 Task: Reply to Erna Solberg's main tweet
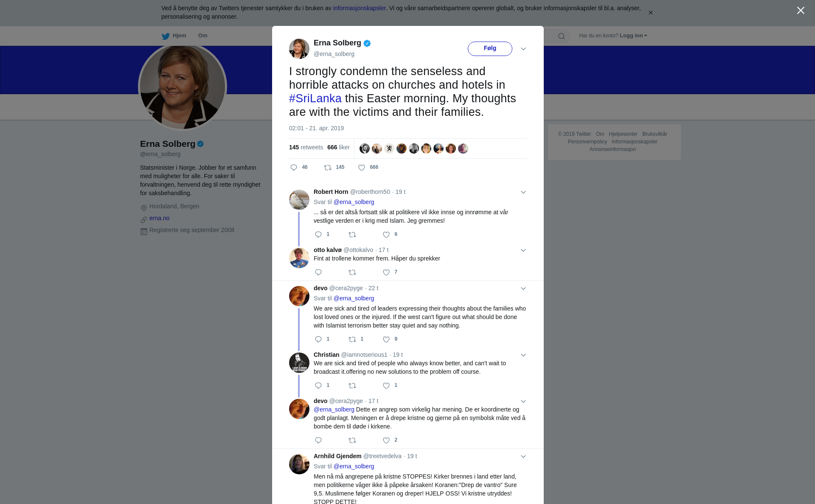294,168
